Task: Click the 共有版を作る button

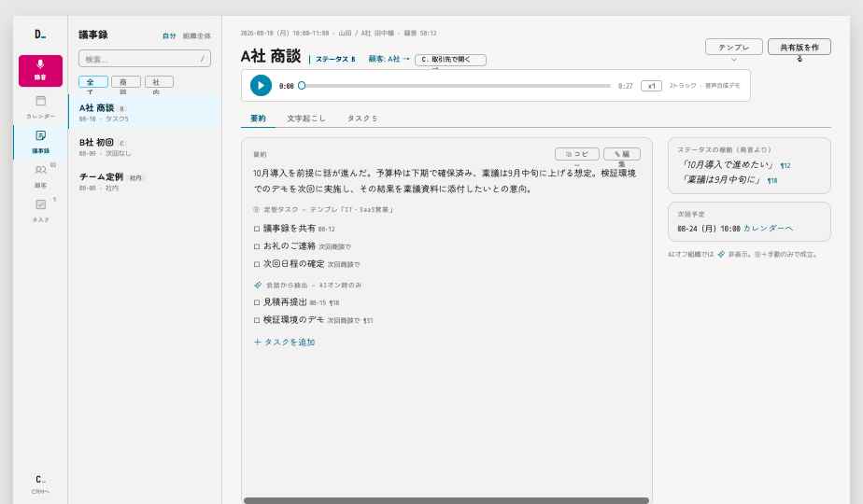Action: (799, 48)
